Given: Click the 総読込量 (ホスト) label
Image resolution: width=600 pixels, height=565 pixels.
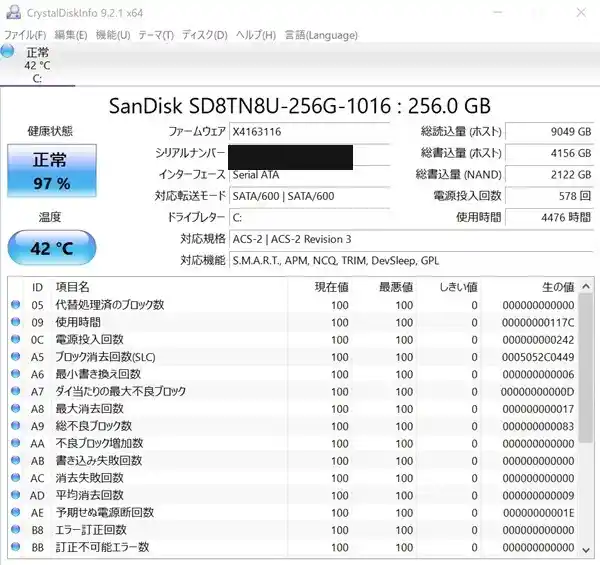Looking at the screenshot, I should [x=461, y=132].
